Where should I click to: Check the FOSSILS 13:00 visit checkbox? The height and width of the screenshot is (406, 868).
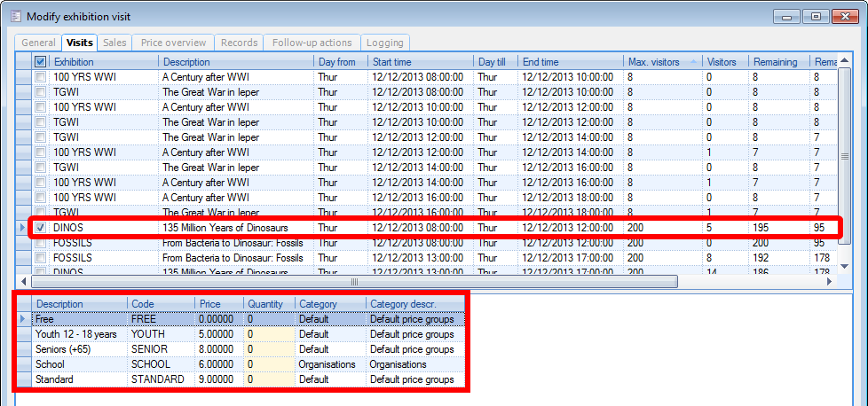(41, 258)
